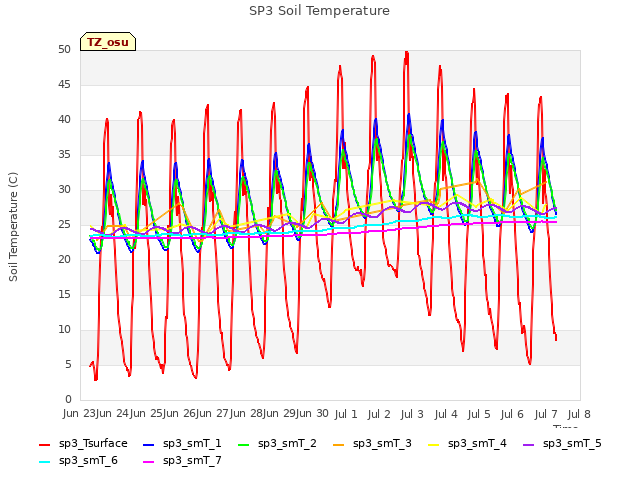
Task: Click the magenta sp3_smT_7 legend swatch
Action: (x=149, y=462)
